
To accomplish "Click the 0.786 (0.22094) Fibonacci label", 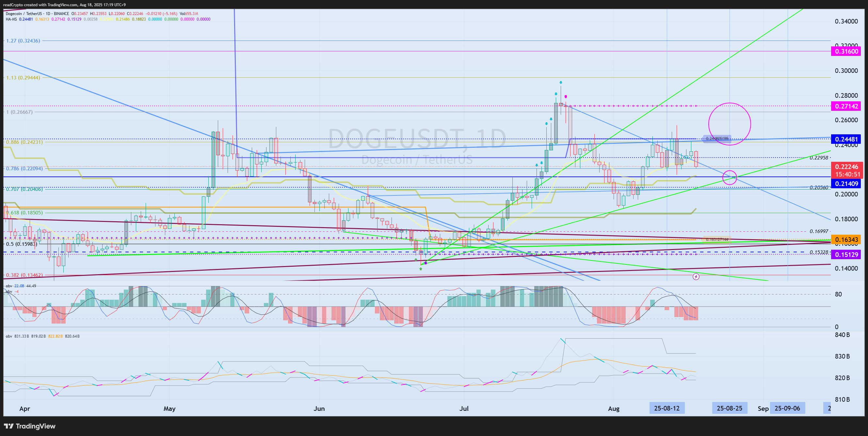I will (x=24, y=168).
